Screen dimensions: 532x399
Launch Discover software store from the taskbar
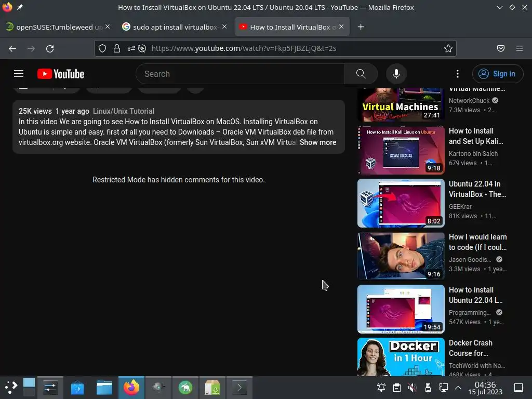(77, 388)
